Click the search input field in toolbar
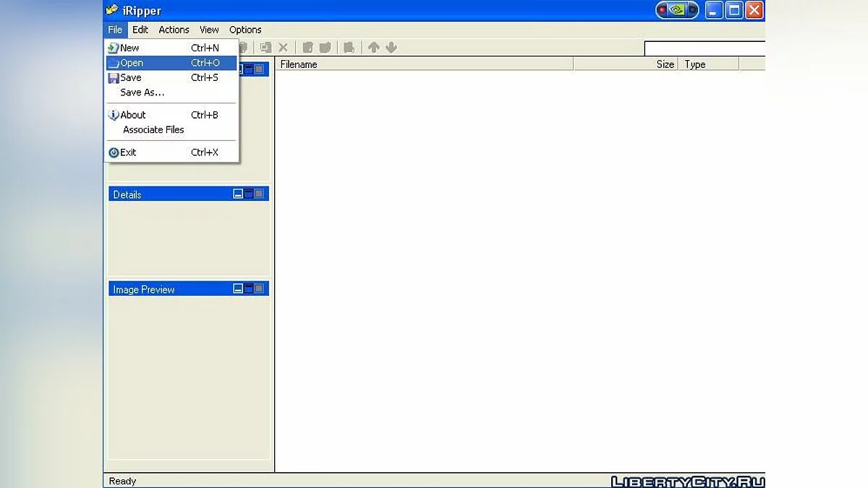868x488 pixels. pyautogui.click(x=705, y=48)
